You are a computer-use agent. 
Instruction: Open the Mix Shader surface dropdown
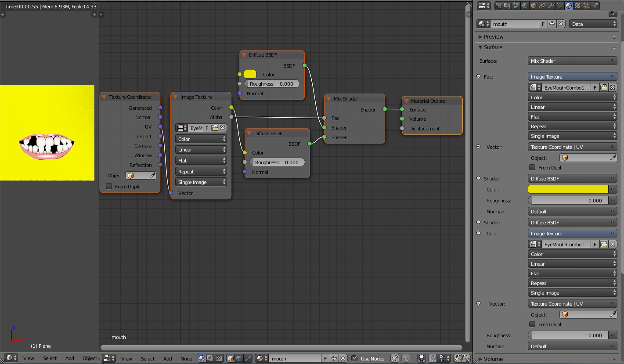pos(572,60)
